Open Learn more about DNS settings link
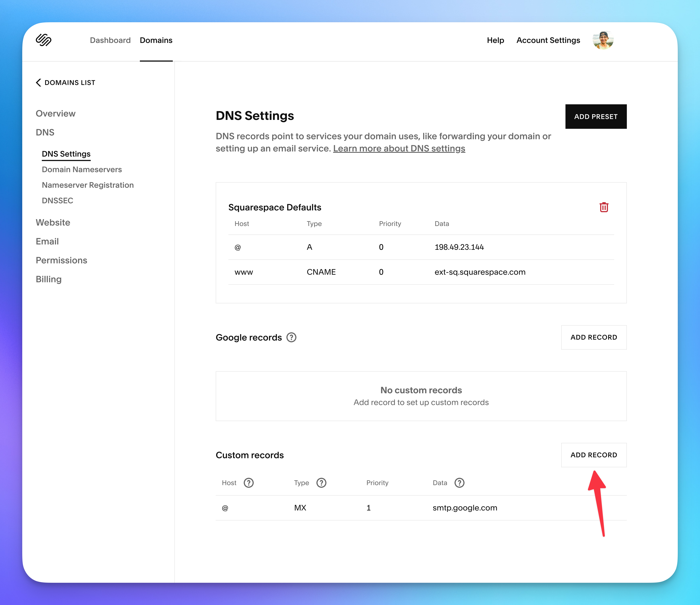Screen dimensions: 700x605 [399, 149]
